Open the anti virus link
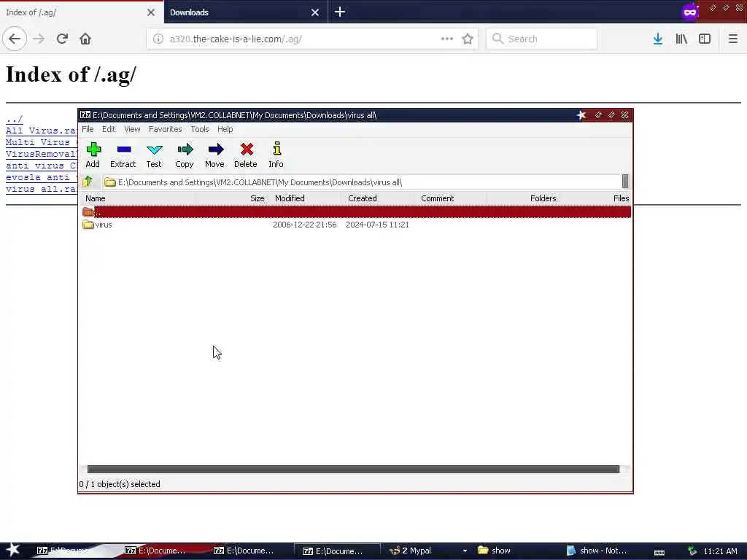This screenshot has width=747, height=560. coord(42,166)
